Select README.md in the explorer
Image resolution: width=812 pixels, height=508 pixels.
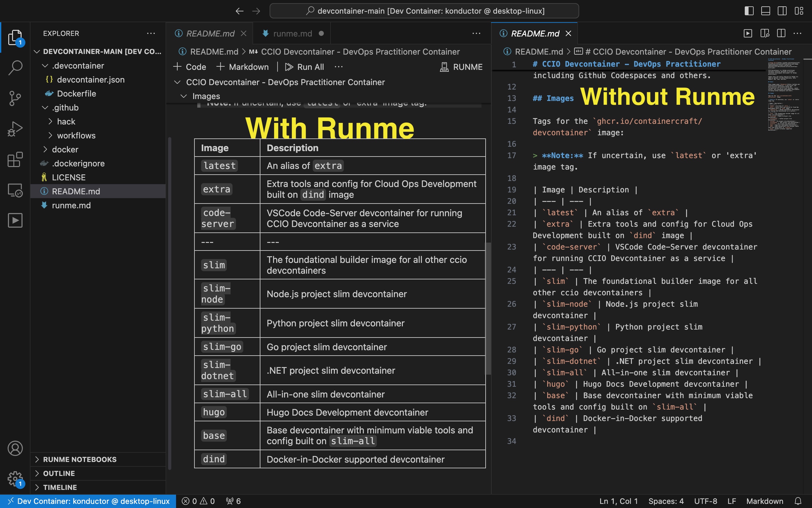tap(98, 191)
